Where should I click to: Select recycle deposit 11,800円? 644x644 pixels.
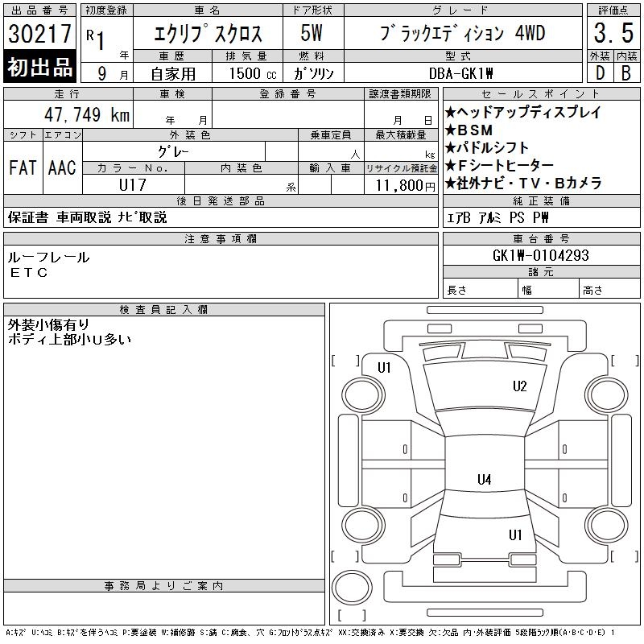406,186
